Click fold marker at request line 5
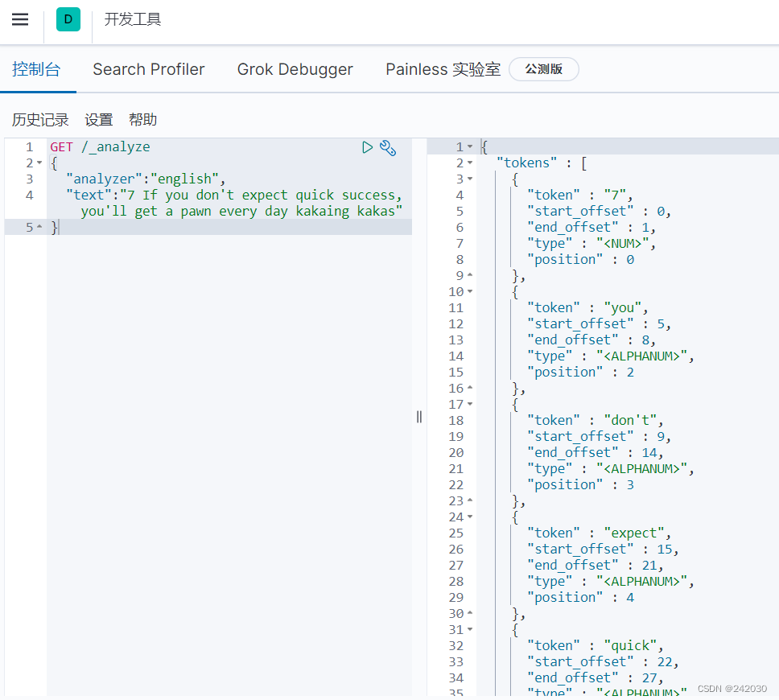Image resolution: width=779 pixels, height=700 pixels. click(x=39, y=227)
